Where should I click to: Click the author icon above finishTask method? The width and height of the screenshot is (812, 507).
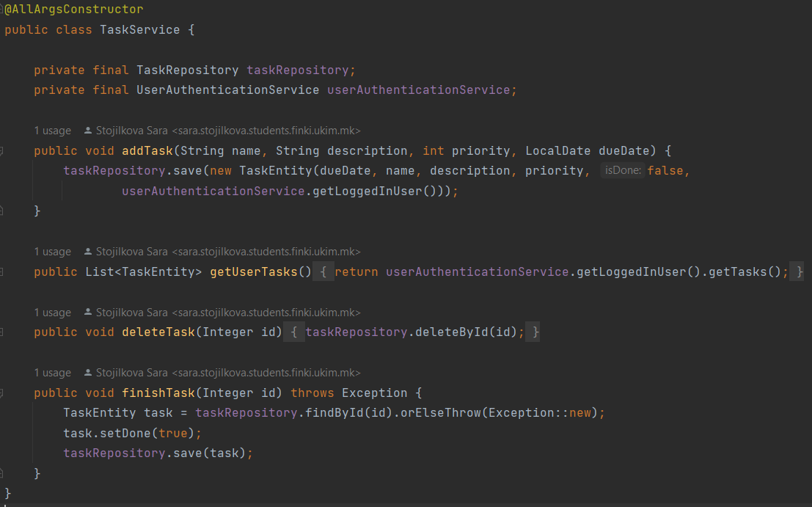point(88,373)
